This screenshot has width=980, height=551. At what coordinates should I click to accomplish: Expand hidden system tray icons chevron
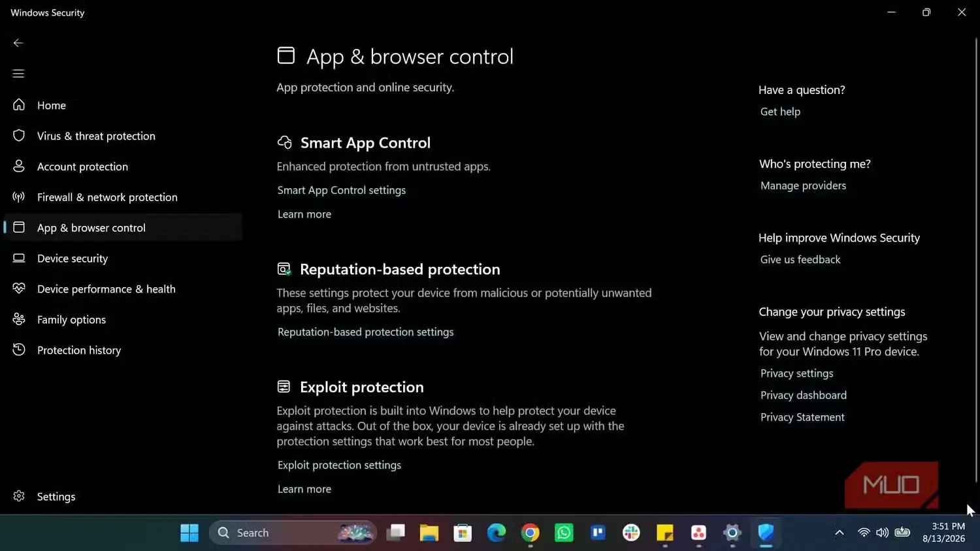point(840,533)
